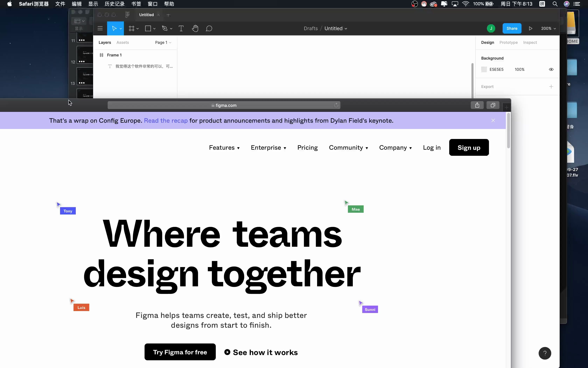Select the Move tool in Figma toolbar

point(114,28)
